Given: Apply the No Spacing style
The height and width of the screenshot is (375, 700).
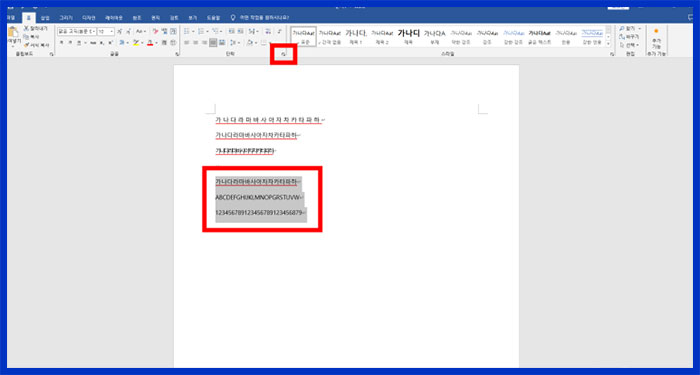Looking at the screenshot, I should [329, 36].
